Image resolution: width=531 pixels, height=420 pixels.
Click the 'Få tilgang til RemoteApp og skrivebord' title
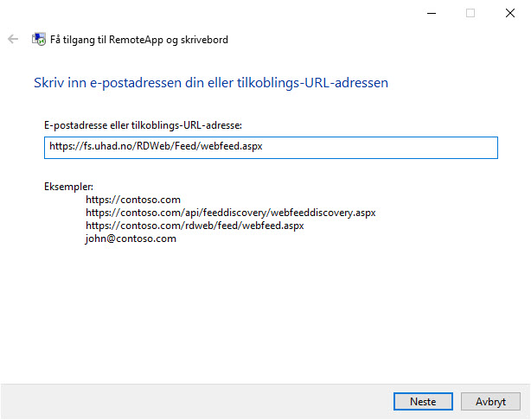(x=139, y=40)
